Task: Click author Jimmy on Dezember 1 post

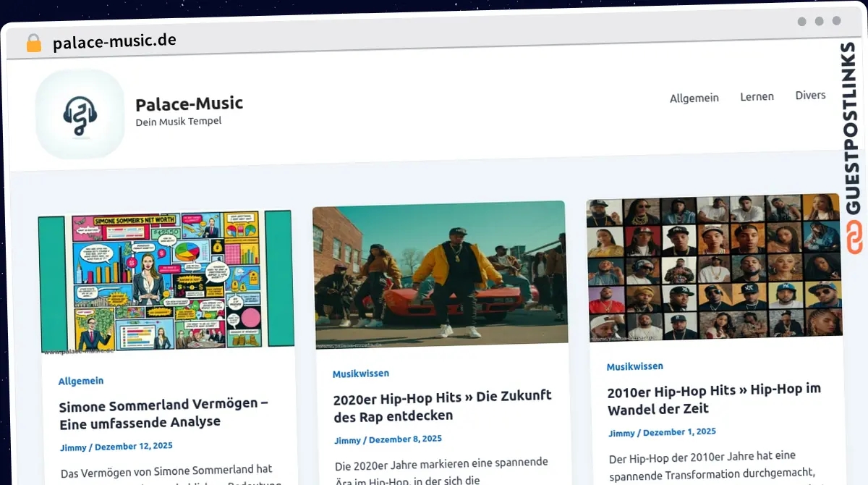Action: tap(621, 433)
